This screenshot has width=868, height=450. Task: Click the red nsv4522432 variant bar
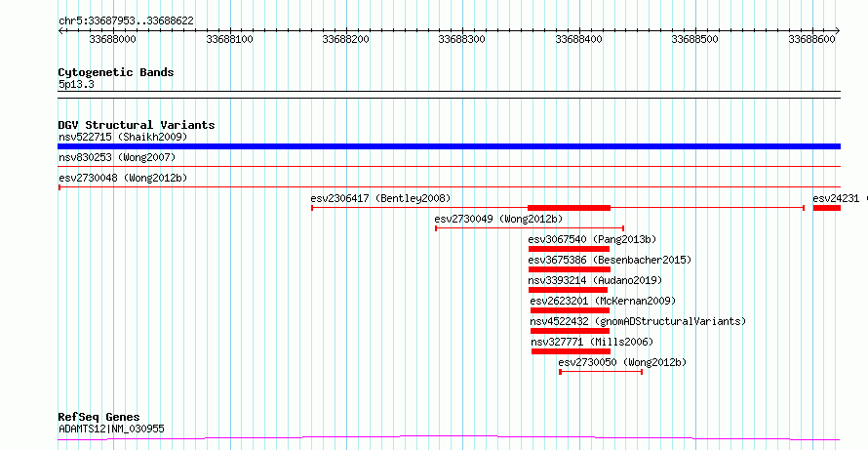[x=571, y=331]
